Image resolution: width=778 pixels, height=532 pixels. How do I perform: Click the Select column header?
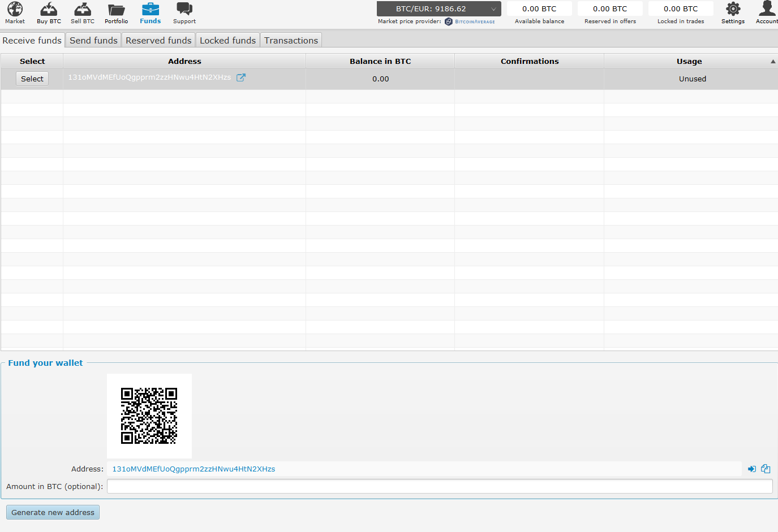point(32,61)
